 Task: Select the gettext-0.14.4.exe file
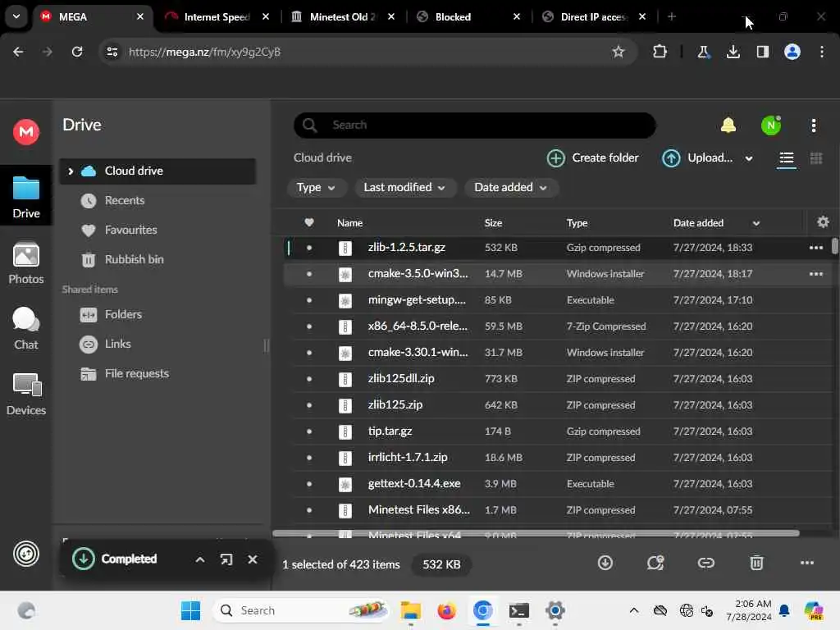tap(557, 484)
